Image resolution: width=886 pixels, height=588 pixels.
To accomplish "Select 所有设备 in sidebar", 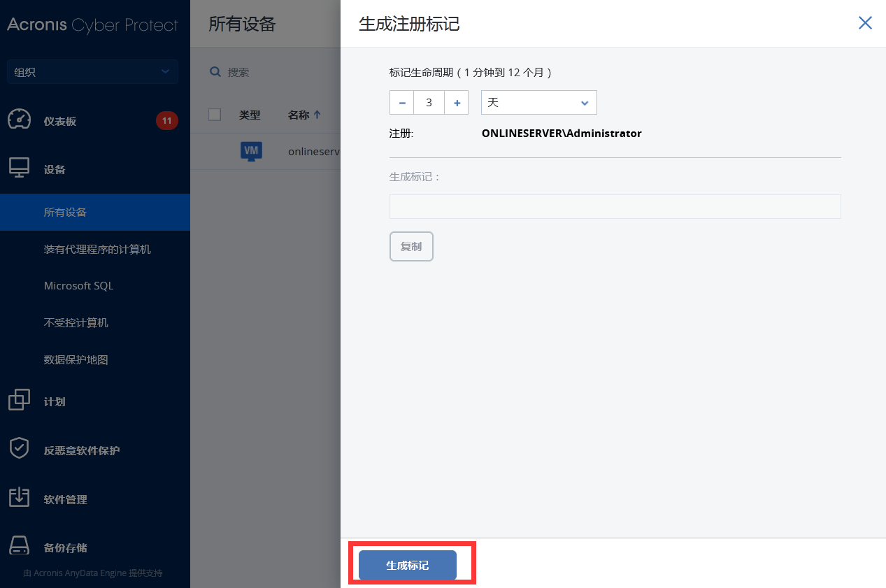I will [95, 212].
